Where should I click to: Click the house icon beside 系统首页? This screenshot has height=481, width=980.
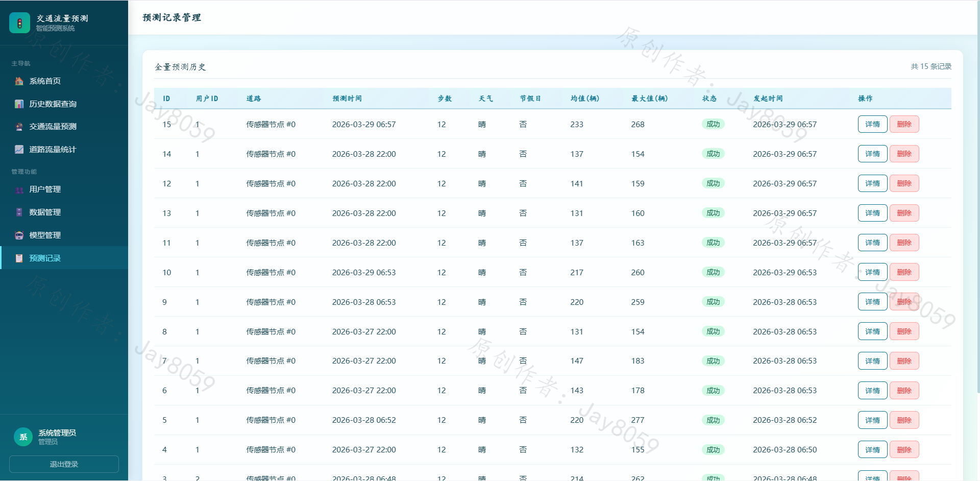(19, 81)
